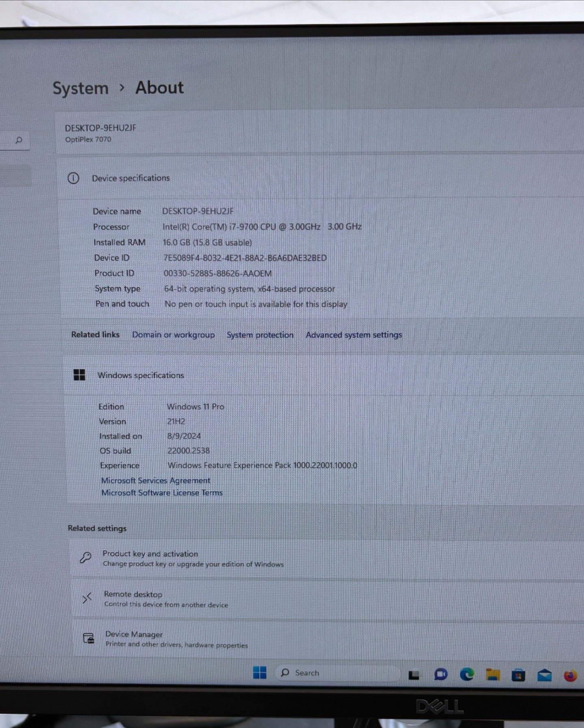Click the Windows specifications logo icon
This screenshot has width=584, height=728.
click(79, 375)
